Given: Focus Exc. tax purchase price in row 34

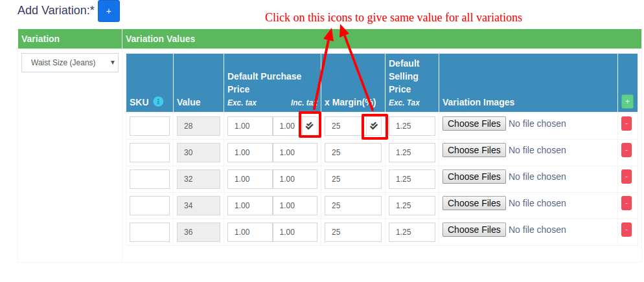Looking at the screenshot, I should click(x=249, y=205).
